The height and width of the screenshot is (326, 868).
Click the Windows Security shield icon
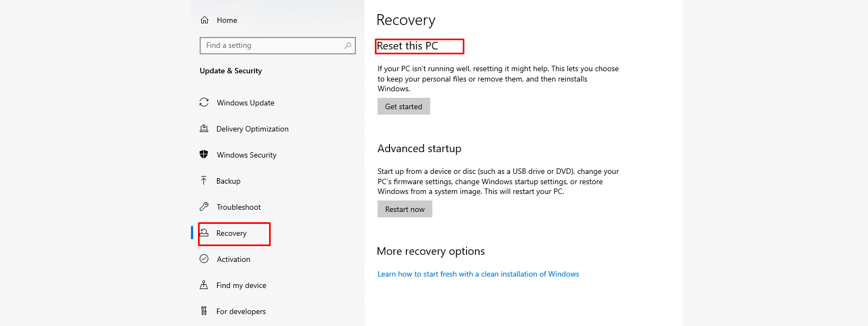[x=204, y=154]
